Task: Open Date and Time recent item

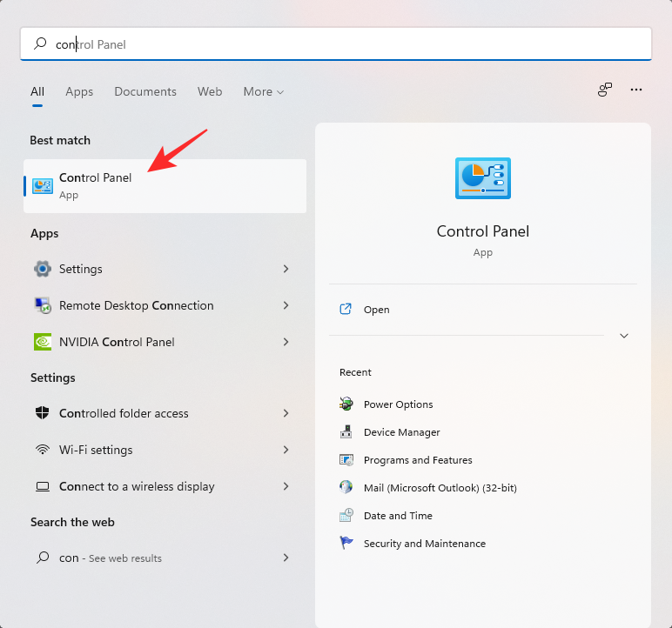Action: 398,516
